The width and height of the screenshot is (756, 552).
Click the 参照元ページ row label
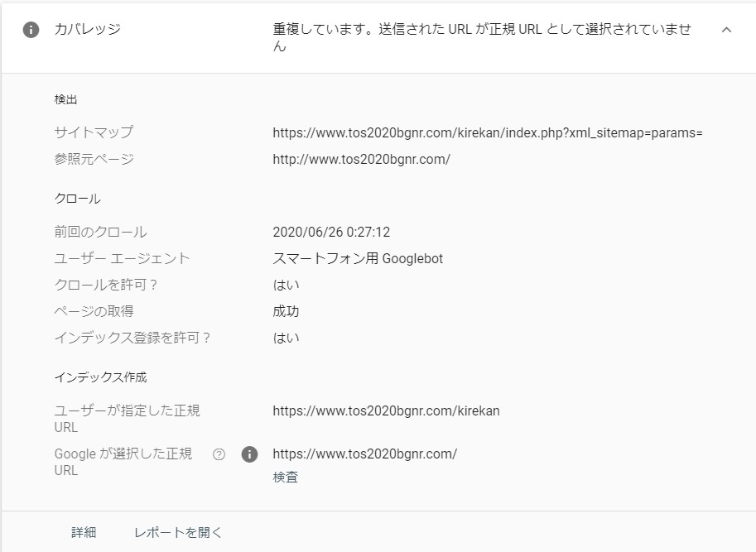tap(94, 159)
